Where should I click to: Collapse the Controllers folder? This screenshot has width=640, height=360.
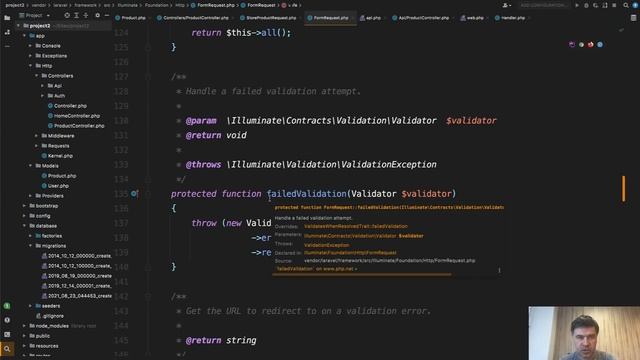36,76
